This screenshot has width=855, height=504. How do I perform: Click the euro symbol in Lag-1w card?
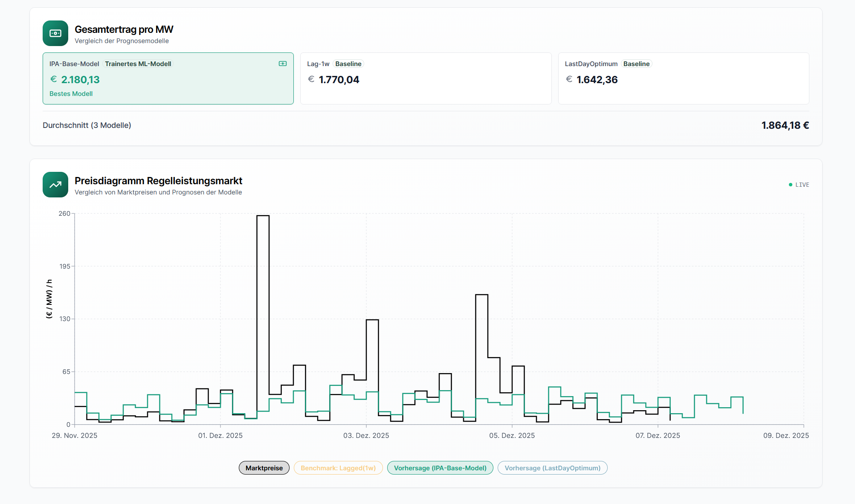tap(311, 79)
